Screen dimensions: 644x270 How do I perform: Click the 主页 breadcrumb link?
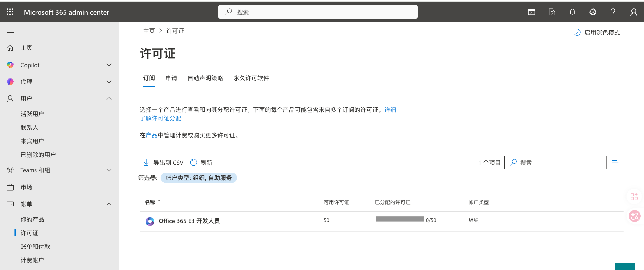(x=149, y=31)
